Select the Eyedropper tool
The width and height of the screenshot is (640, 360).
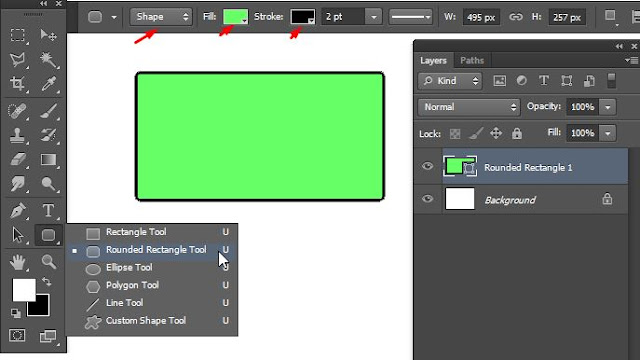point(49,84)
